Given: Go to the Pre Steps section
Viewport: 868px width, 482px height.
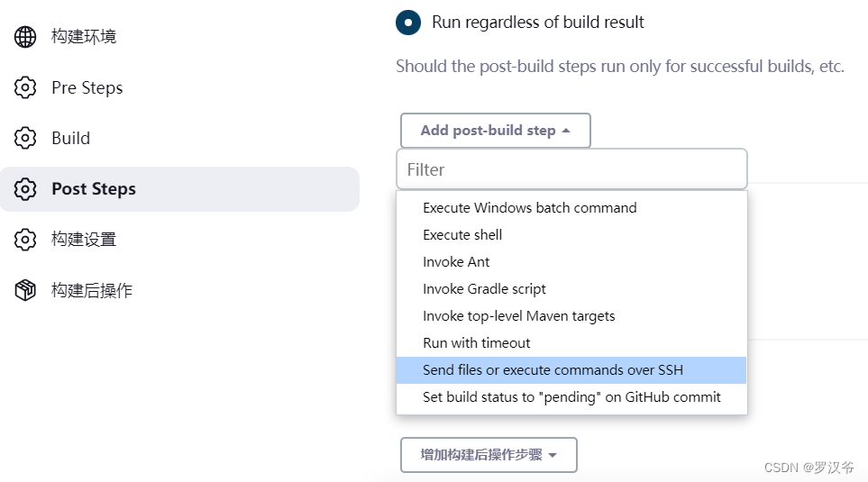Looking at the screenshot, I should pos(87,87).
